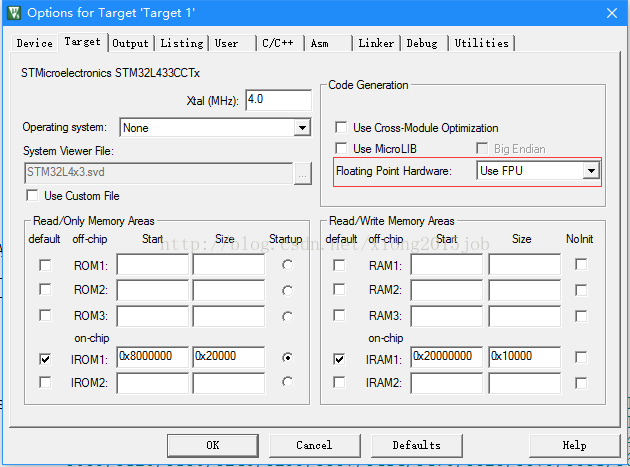Check the ROM2 default checkbox
This screenshot has width=630, height=467.
tap(45, 289)
